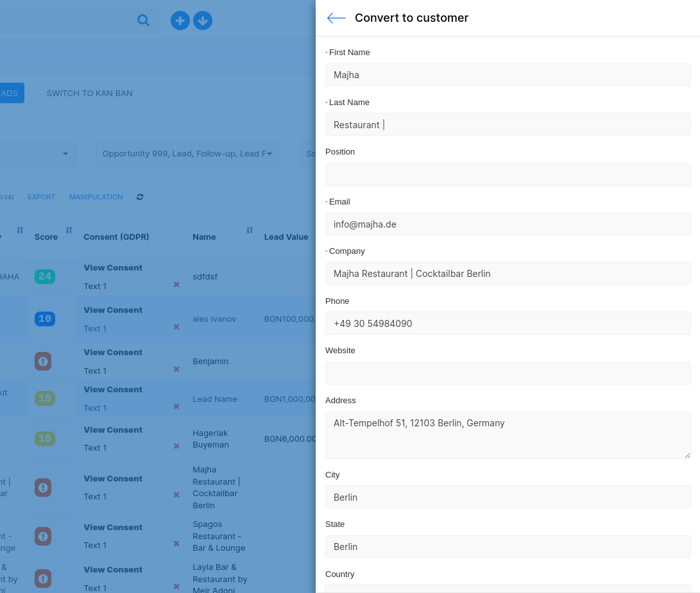Viewport: 700px width, 593px height.
Task: Open the Hagerlak Buyeman lead
Action: tap(210, 438)
